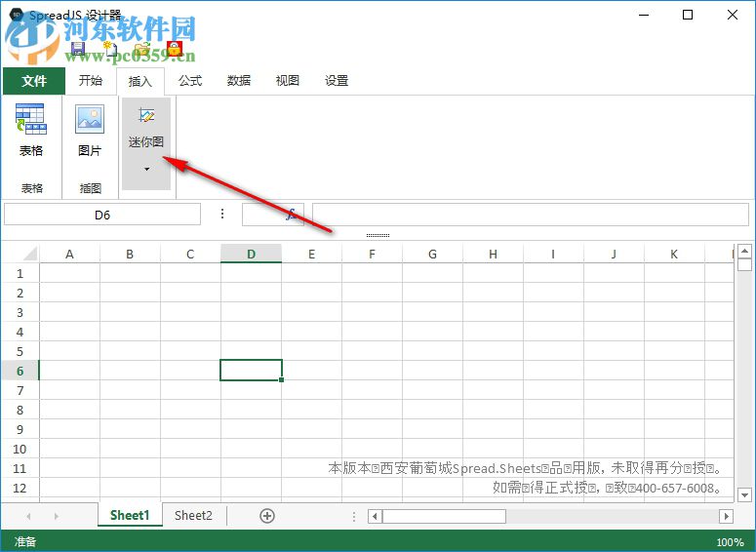
Task: Select column A header
Action: pyautogui.click(x=69, y=255)
